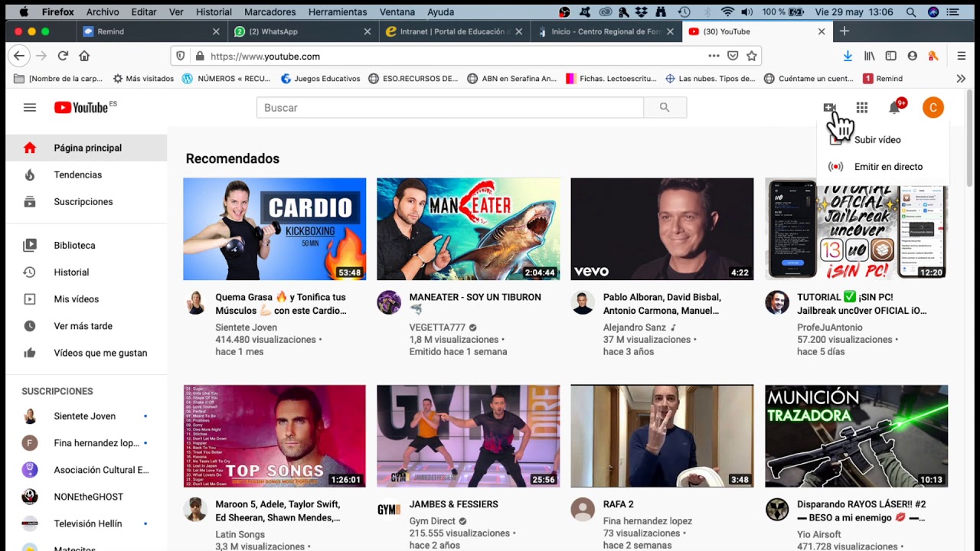Open the Juegos Educativos bookmark
Image resolution: width=980 pixels, height=551 pixels.
[320, 78]
